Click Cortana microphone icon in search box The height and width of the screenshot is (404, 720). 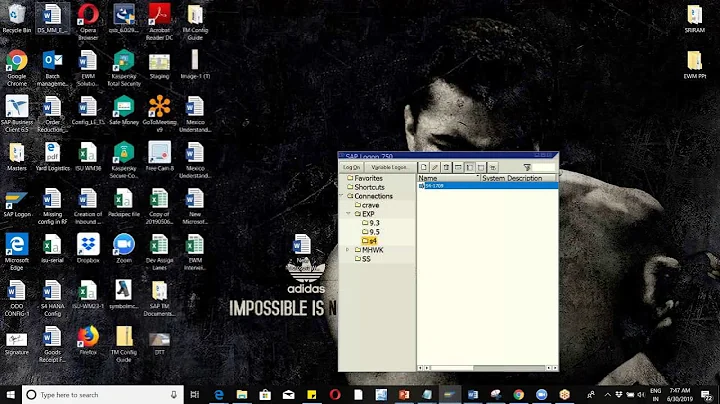coord(174,395)
